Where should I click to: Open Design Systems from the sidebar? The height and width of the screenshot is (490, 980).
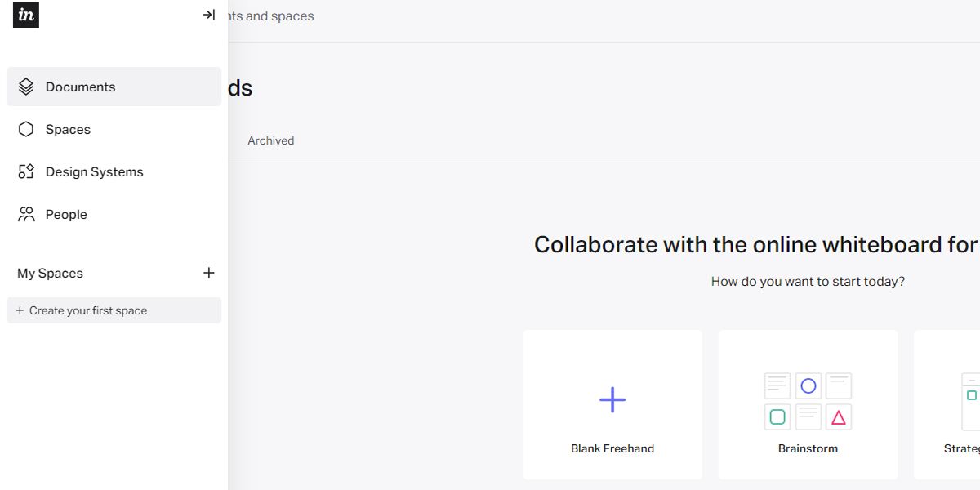coord(95,171)
